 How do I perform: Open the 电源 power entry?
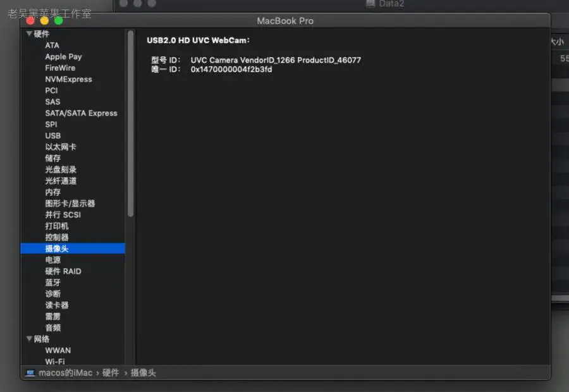(x=53, y=259)
